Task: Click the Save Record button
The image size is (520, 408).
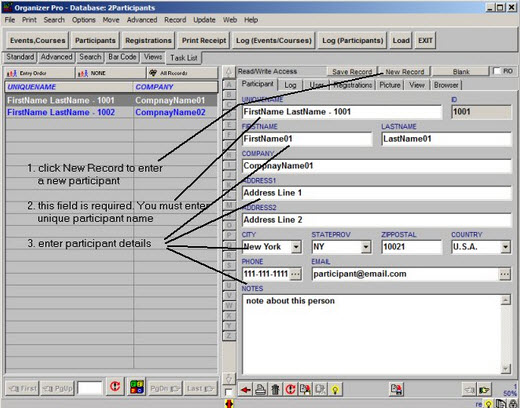Action: pyautogui.click(x=352, y=72)
